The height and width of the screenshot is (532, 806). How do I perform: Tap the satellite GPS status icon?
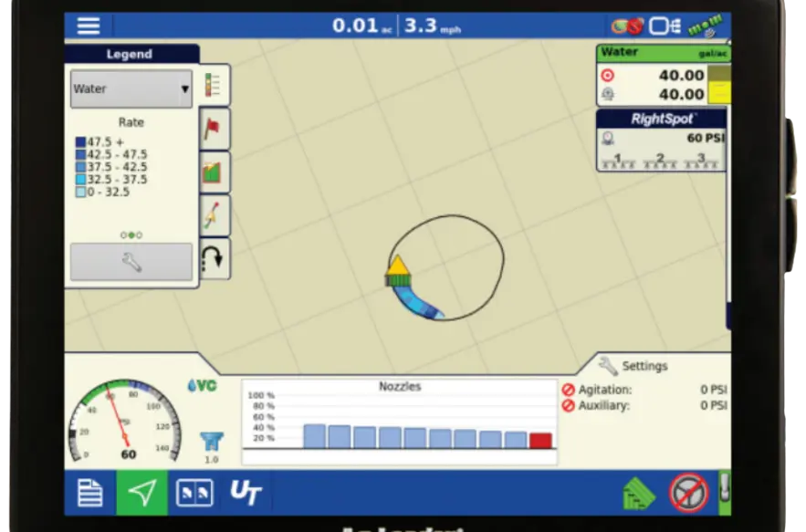pyautogui.click(x=707, y=26)
